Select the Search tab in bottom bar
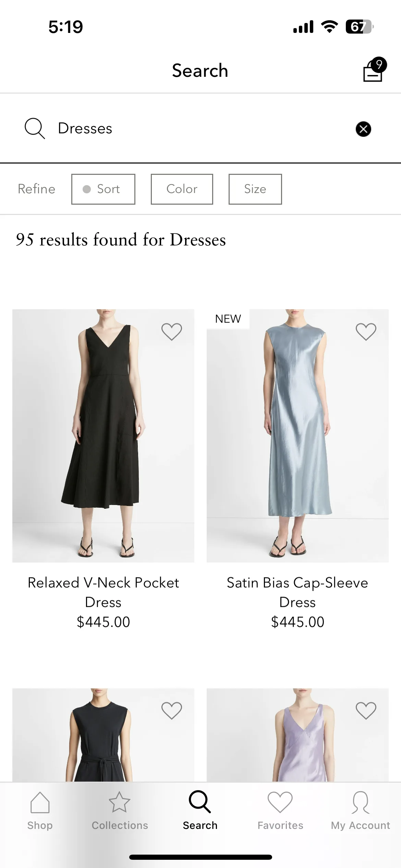401x868 pixels. [x=200, y=811]
